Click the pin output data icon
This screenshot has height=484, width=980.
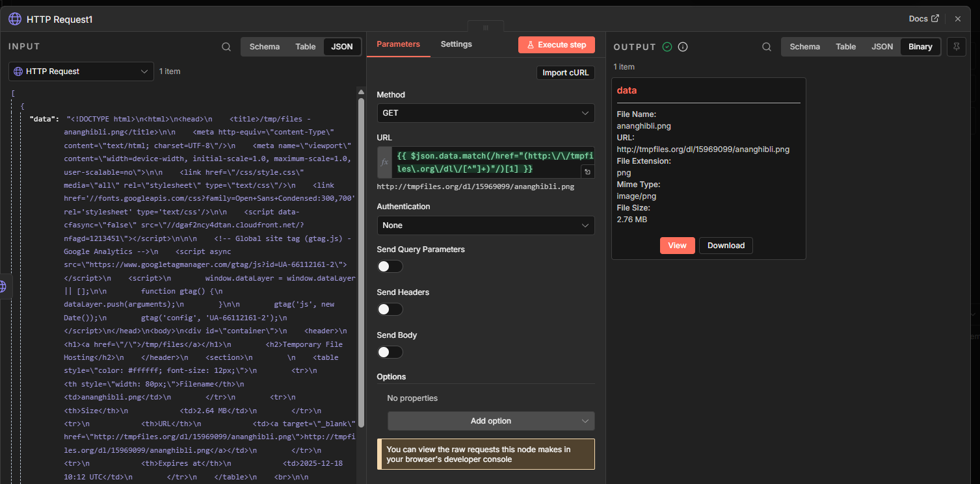click(x=957, y=47)
